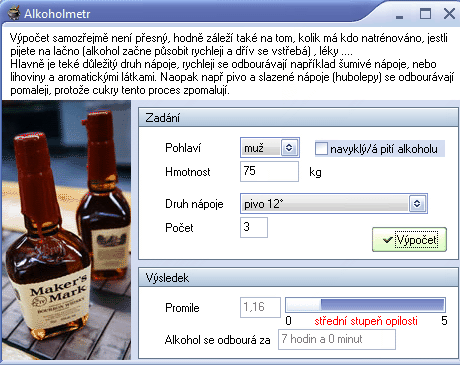Click the Počet field containing 3
The image size is (460, 365).
254,227
